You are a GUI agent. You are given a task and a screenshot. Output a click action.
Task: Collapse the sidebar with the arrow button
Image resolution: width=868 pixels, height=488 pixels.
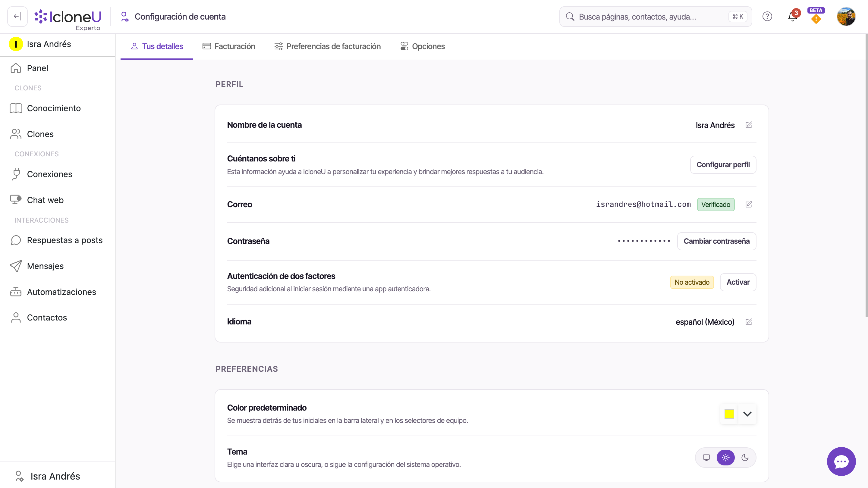(17, 17)
